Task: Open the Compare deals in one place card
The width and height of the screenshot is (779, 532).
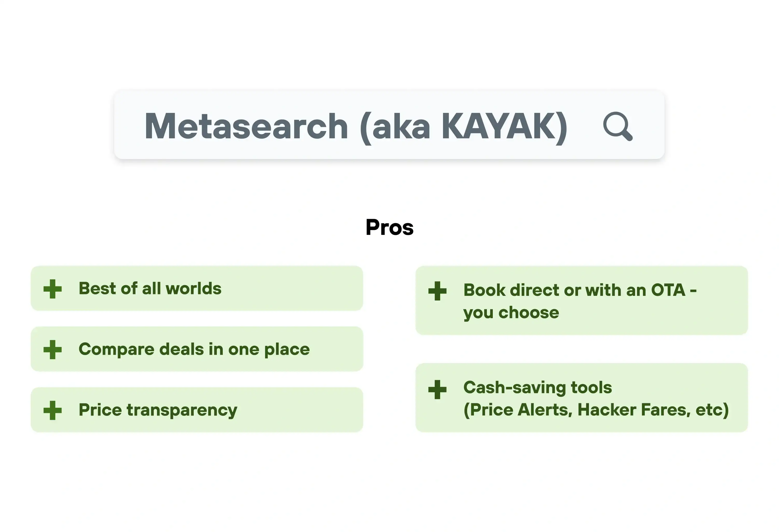Action: coord(197,349)
